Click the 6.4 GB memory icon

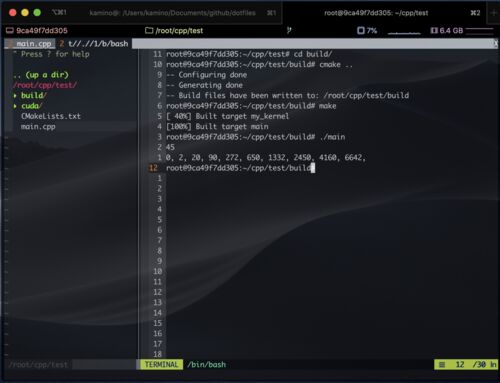tap(434, 31)
